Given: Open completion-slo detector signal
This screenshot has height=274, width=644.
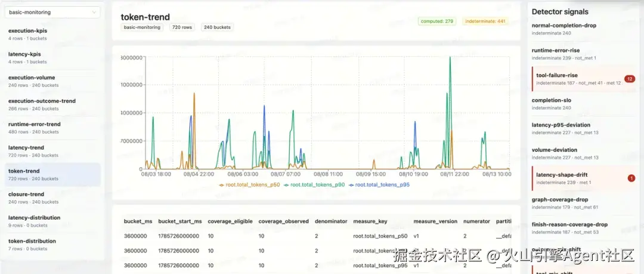Looking at the screenshot, I should pos(584,104).
